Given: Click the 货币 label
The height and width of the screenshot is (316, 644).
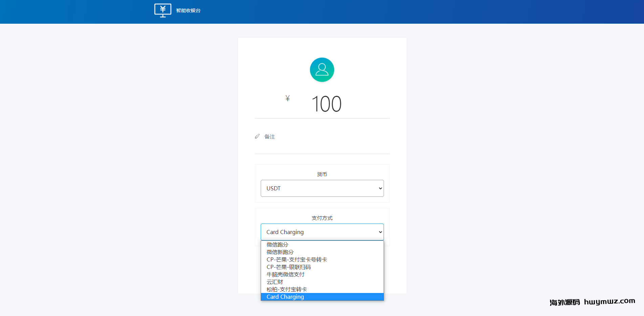Looking at the screenshot, I should click(x=322, y=174).
